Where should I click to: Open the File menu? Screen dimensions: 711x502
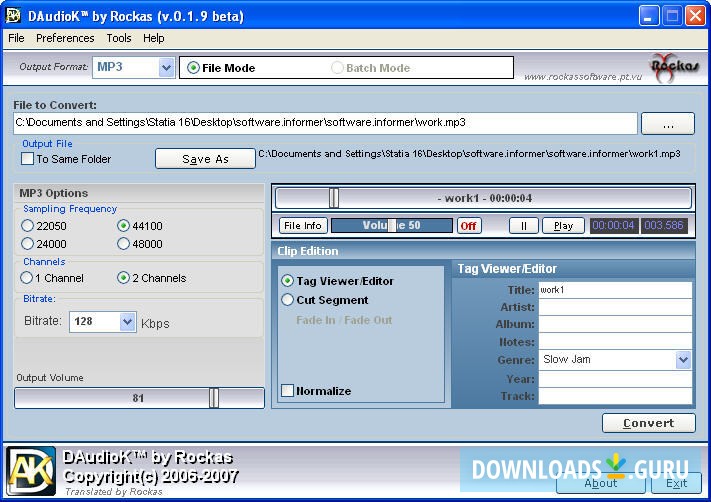(16, 38)
